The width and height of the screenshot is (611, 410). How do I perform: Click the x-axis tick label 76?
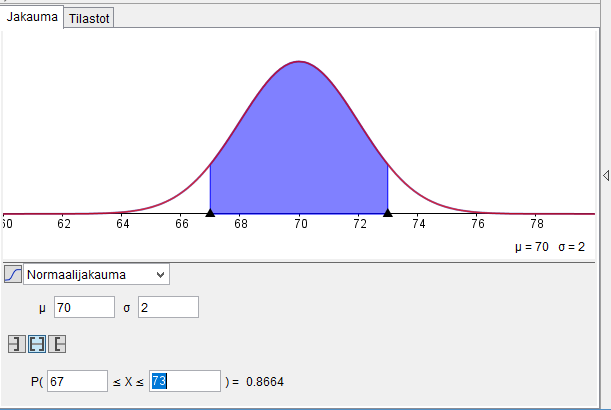[478, 225]
